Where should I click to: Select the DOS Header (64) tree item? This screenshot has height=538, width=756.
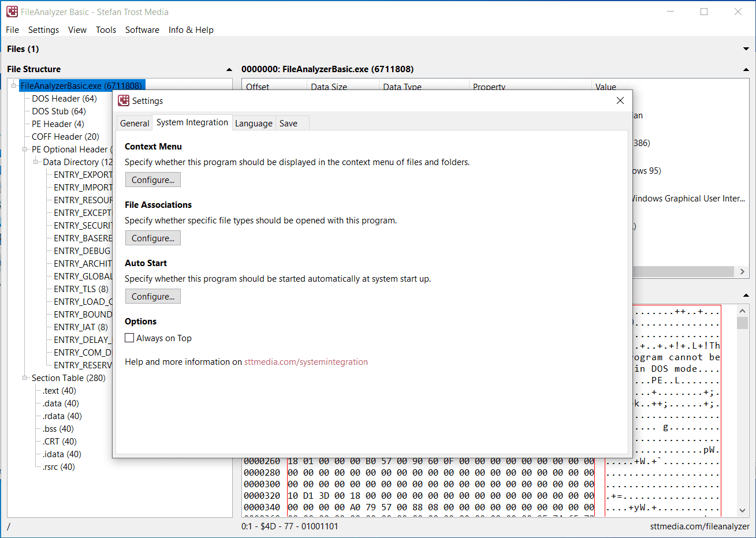64,98
